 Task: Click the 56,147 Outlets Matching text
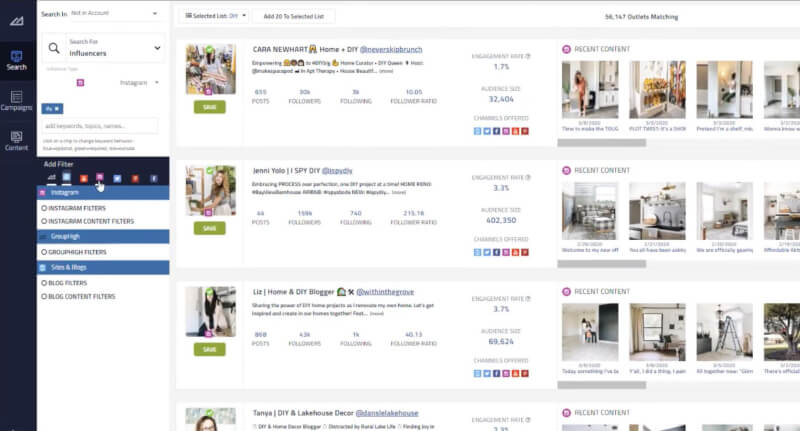(x=641, y=17)
